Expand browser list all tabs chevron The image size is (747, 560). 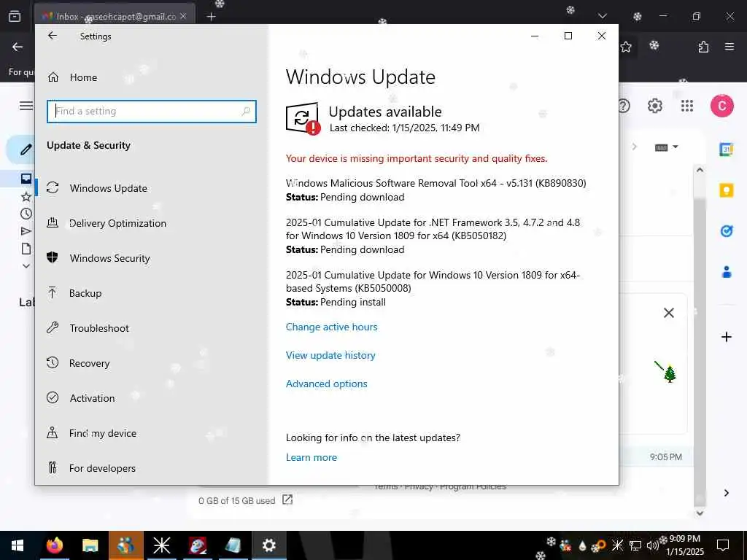602,16
